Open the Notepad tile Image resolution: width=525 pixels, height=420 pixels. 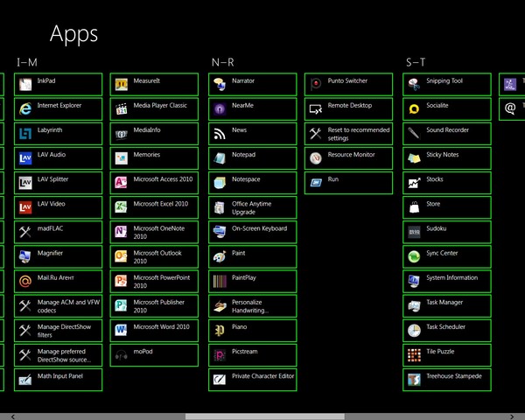[x=253, y=158]
